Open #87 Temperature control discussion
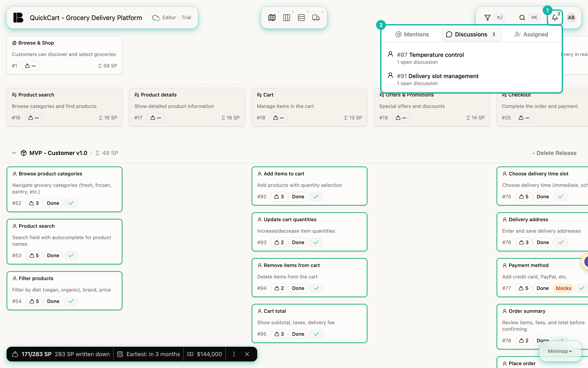Image resolution: width=588 pixels, height=368 pixels. [x=471, y=58]
